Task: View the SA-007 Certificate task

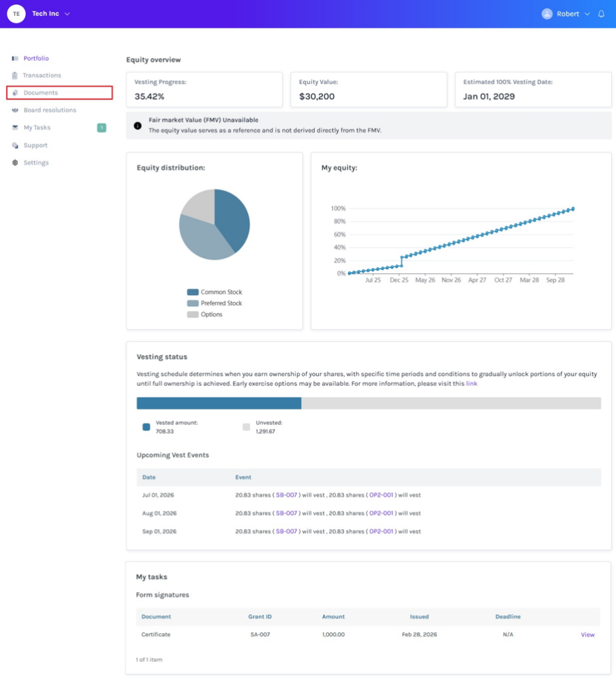Action: (587, 635)
